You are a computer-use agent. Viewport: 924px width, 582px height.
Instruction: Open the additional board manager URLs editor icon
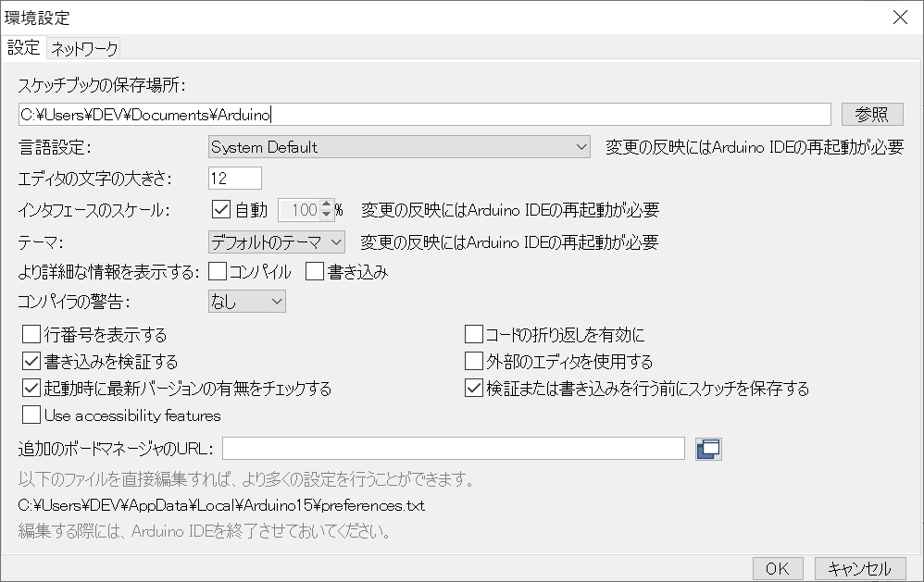point(708,449)
